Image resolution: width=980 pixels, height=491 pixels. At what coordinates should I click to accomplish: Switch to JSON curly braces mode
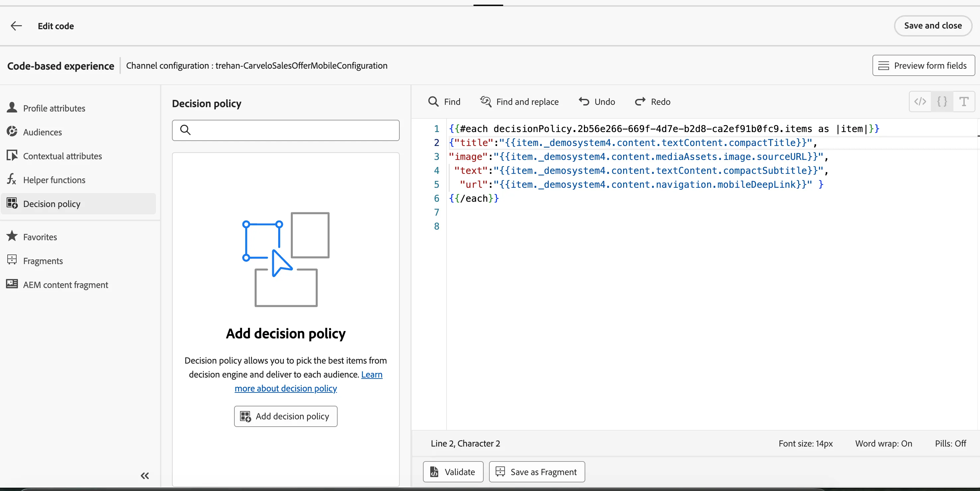pos(942,102)
